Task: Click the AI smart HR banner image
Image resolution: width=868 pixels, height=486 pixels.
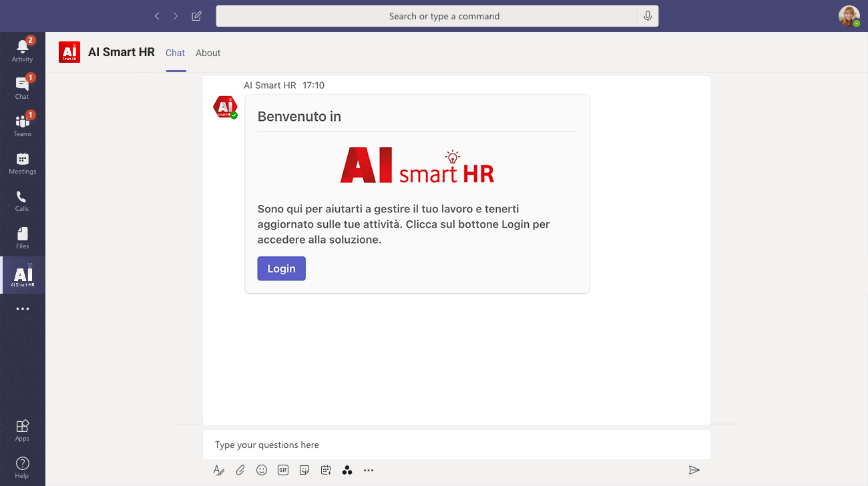Action: click(x=417, y=166)
